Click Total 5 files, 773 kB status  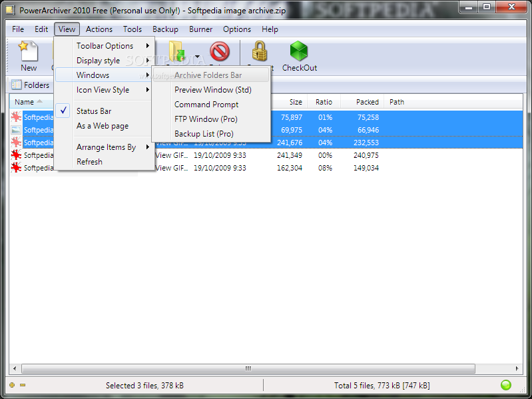[x=382, y=386]
